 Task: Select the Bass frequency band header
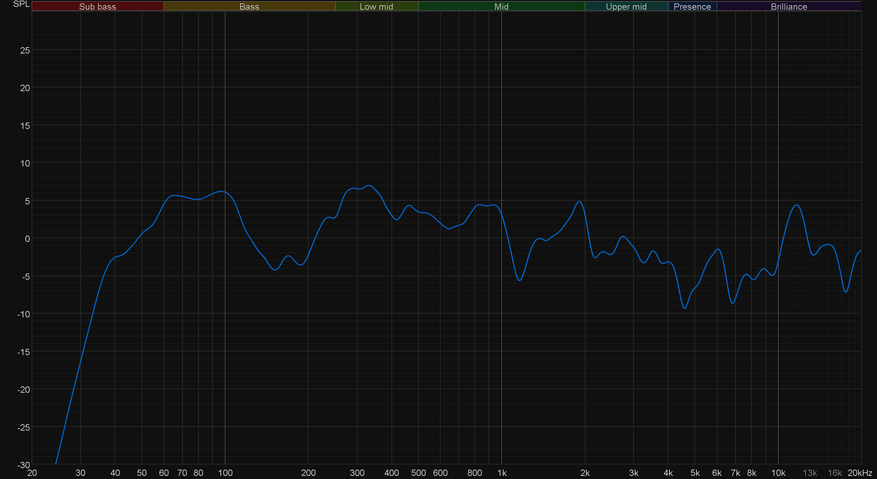point(249,6)
